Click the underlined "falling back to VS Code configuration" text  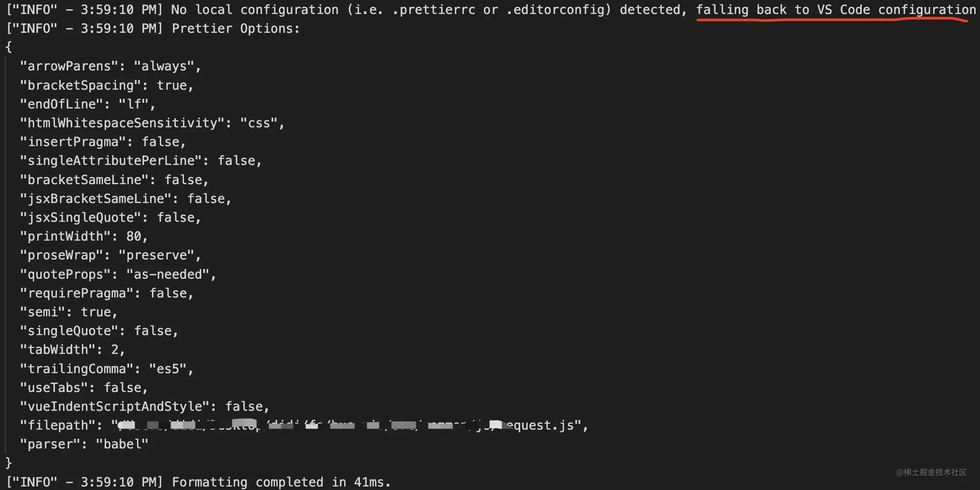pos(836,10)
